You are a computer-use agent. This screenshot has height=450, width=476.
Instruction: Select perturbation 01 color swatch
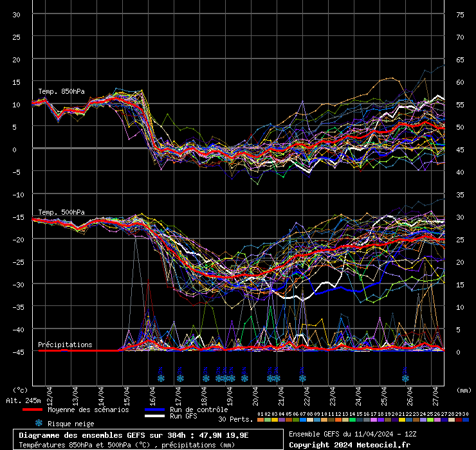pos(260,420)
